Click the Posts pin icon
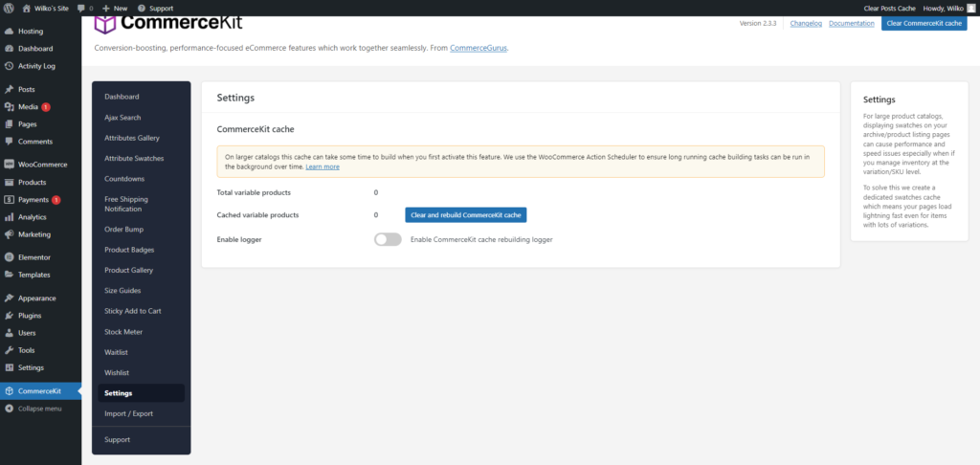This screenshot has width=980, height=465. [x=9, y=89]
